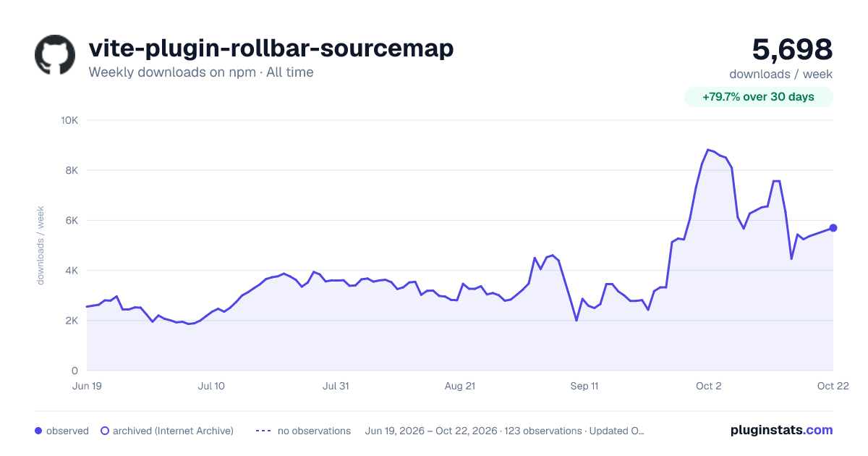Click the 8K y-axis label

point(72,170)
